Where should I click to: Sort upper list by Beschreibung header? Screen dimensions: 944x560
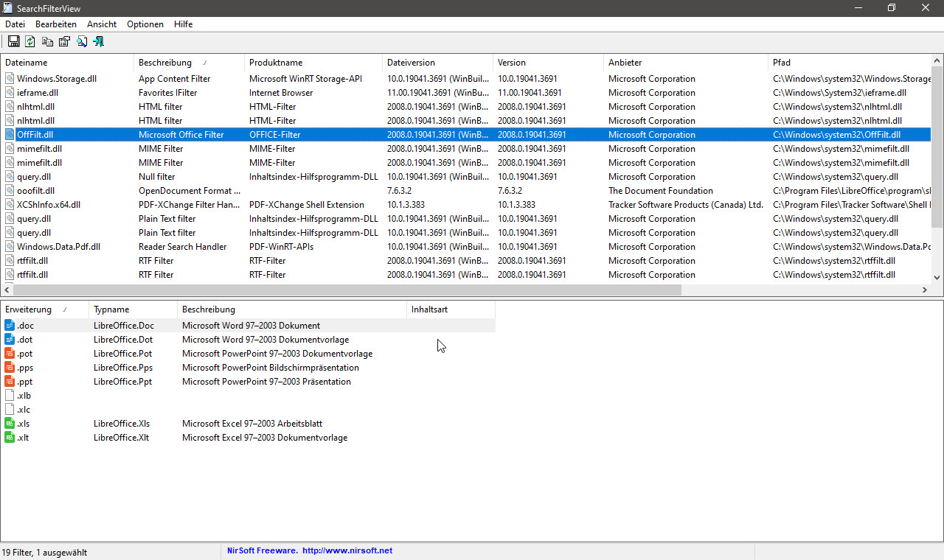tap(189, 63)
